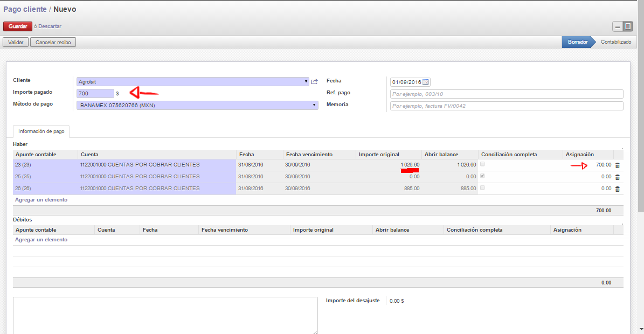Viewport: 644px width, 334px height.
Task: Discard changes with Descartar link
Action: 50,26
